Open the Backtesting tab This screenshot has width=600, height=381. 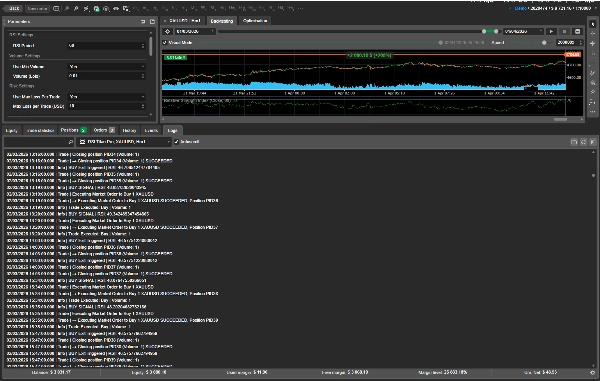pyautogui.click(x=222, y=21)
